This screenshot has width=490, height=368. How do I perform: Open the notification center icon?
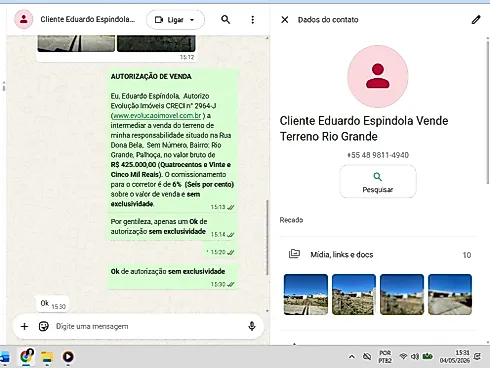pos(478,357)
